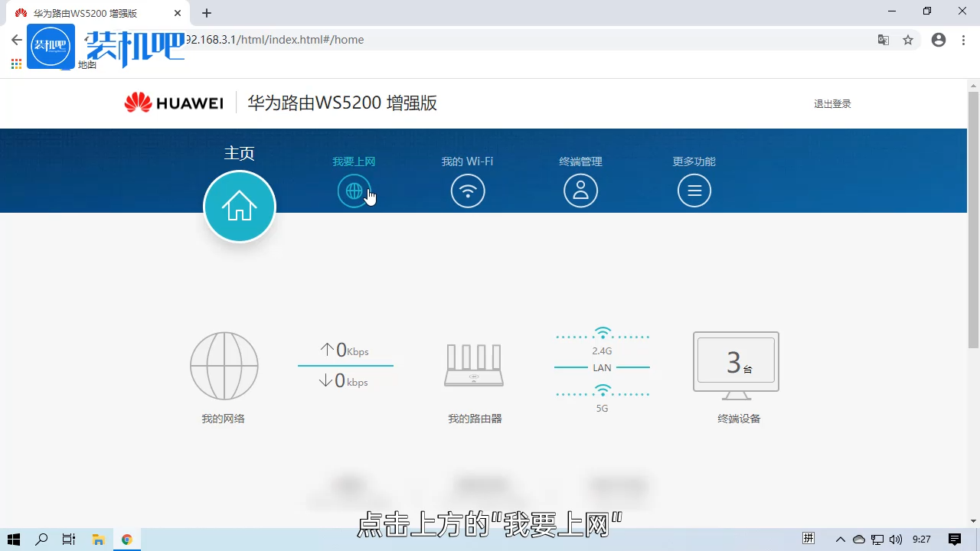Open the 我的 Wi-Fi settings icon

(467, 191)
